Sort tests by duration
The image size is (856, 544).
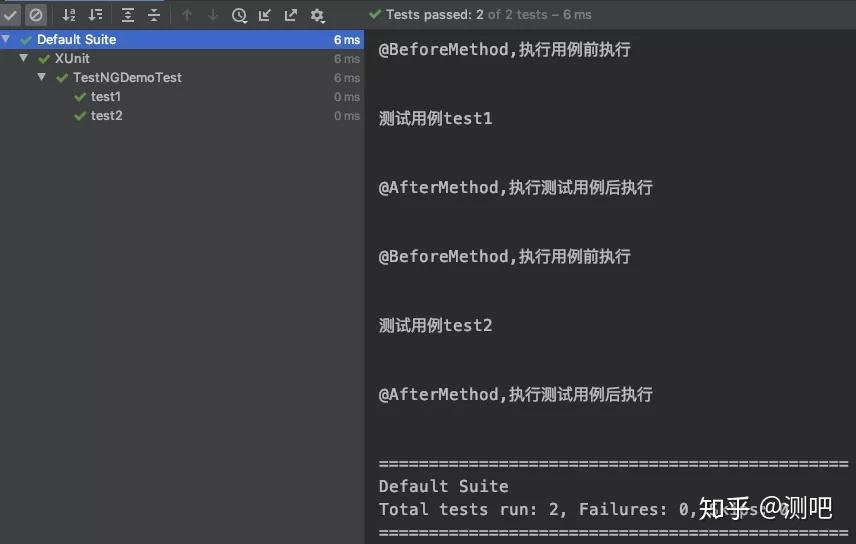click(96, 15)
